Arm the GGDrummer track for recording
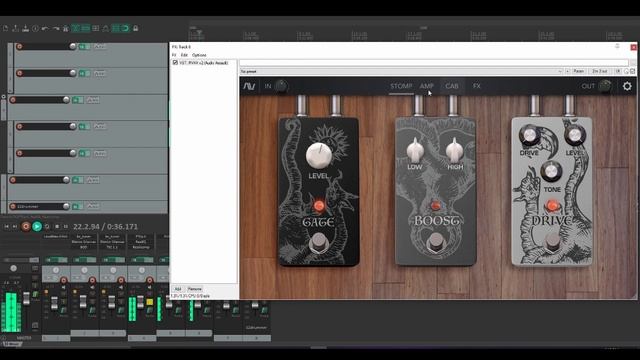The height and width of the screenshot is (360, 640). click(13, 207)
